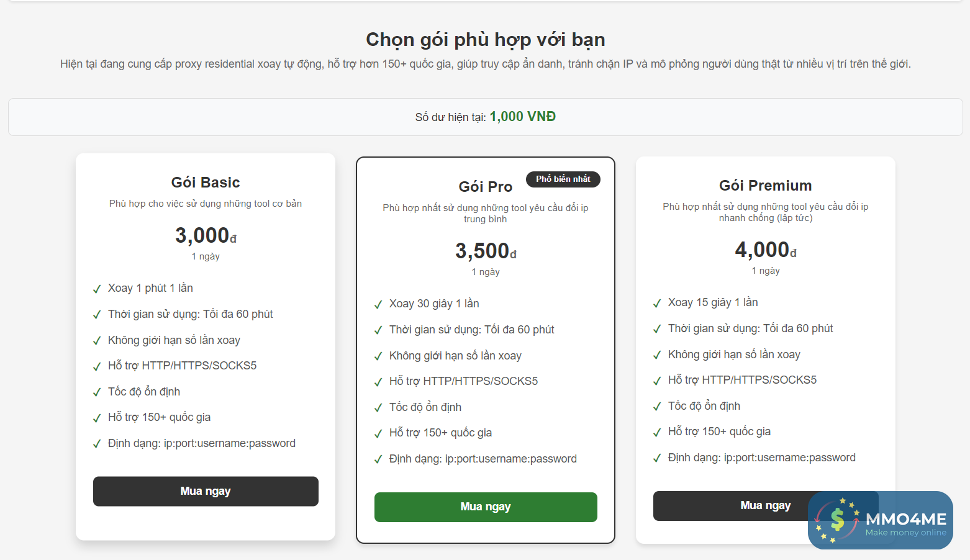Click the Pro plan's Hỗ trợ 150+ quốc gia checkmark
The width and height of the screenshot is (970, 560).
pyautogui.click(x=378, y=433)
